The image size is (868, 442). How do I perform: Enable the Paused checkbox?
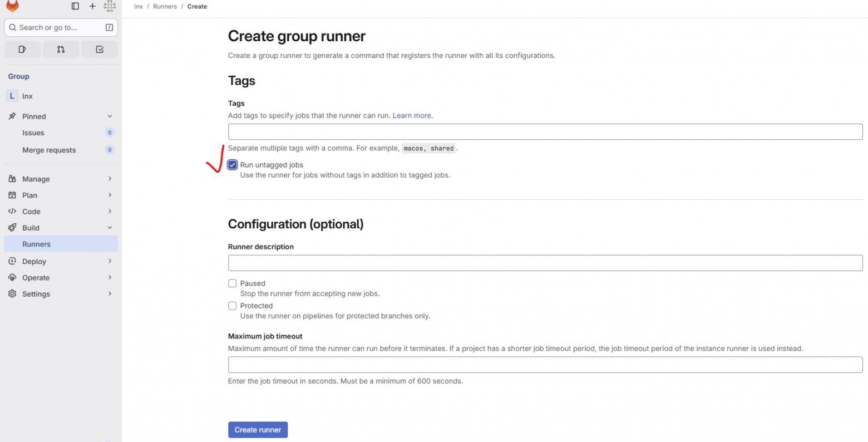233,283
